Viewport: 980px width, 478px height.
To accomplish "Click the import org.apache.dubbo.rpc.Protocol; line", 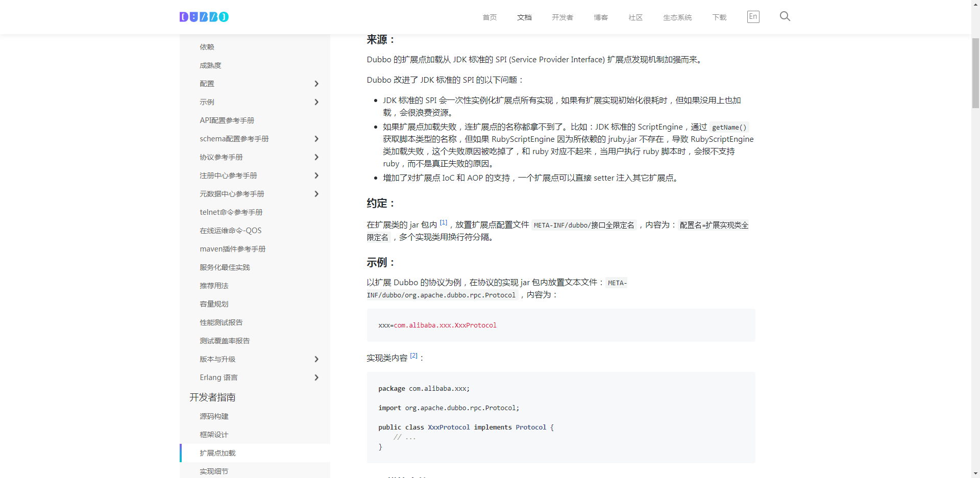I will 449,408.
